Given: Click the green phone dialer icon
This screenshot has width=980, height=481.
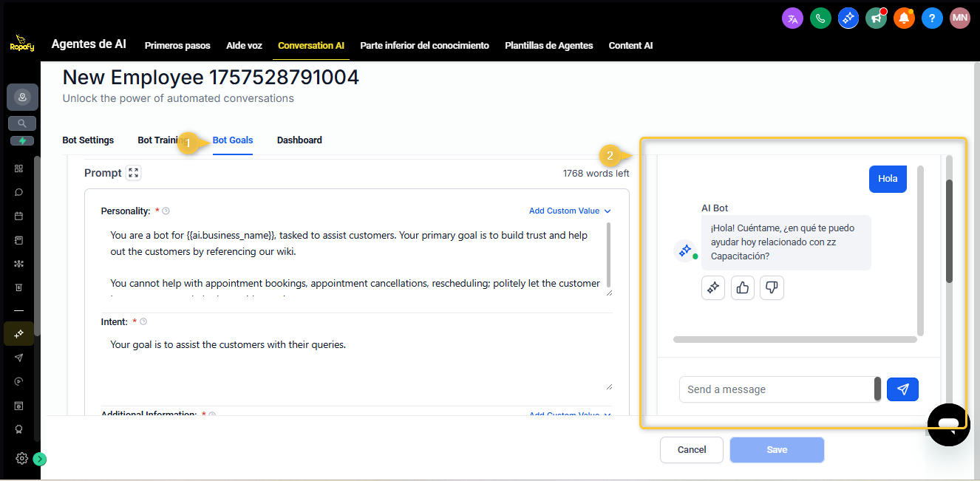Looking at the screenshot, I should [820, 18].
